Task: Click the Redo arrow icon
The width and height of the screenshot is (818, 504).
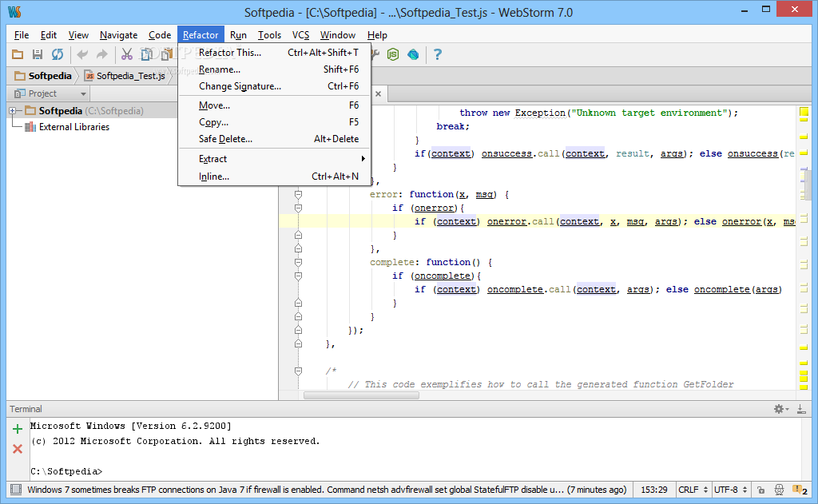Action: [102, 54]
